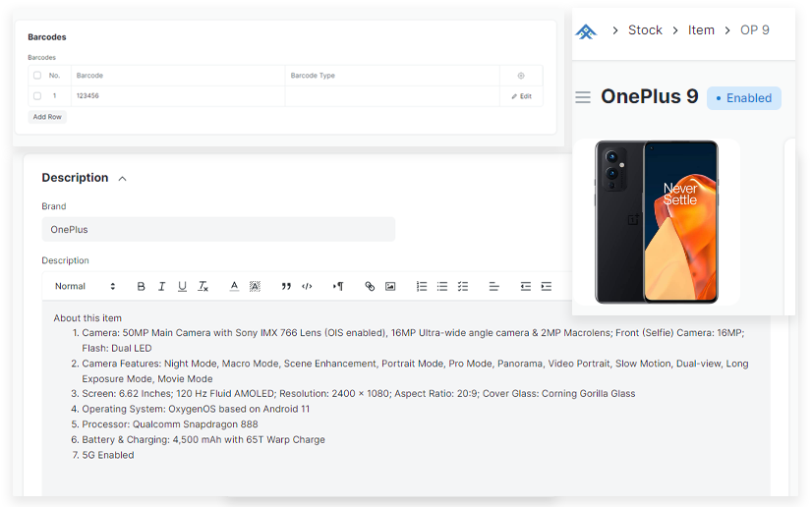Decrease indent of selected text
The image size is (812, 507).
tap(526, 286)
